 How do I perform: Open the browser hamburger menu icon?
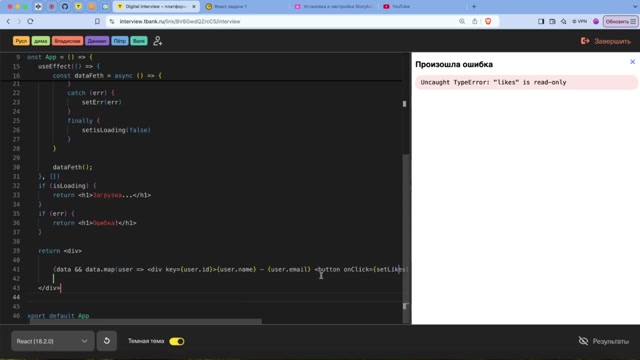pos(633,21)
